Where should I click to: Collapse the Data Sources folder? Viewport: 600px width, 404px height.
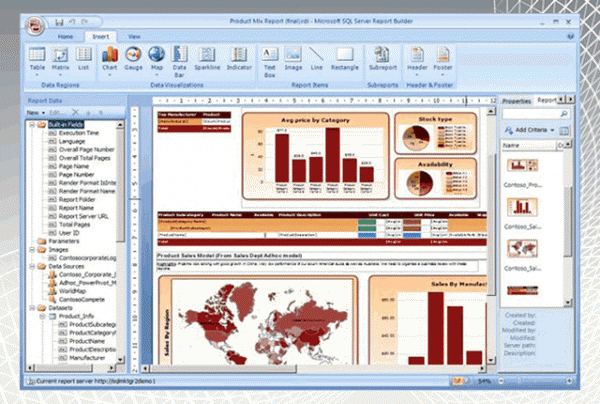[33, 266]
